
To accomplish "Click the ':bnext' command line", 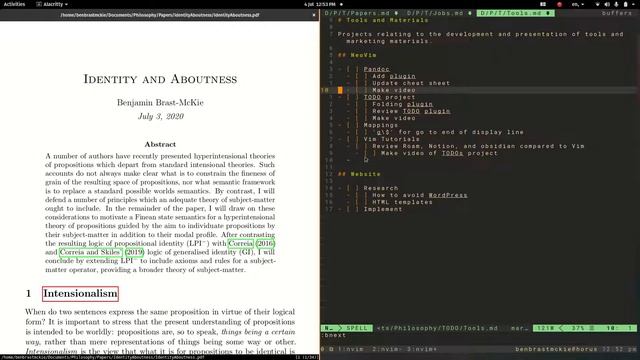I will point(333,336).
